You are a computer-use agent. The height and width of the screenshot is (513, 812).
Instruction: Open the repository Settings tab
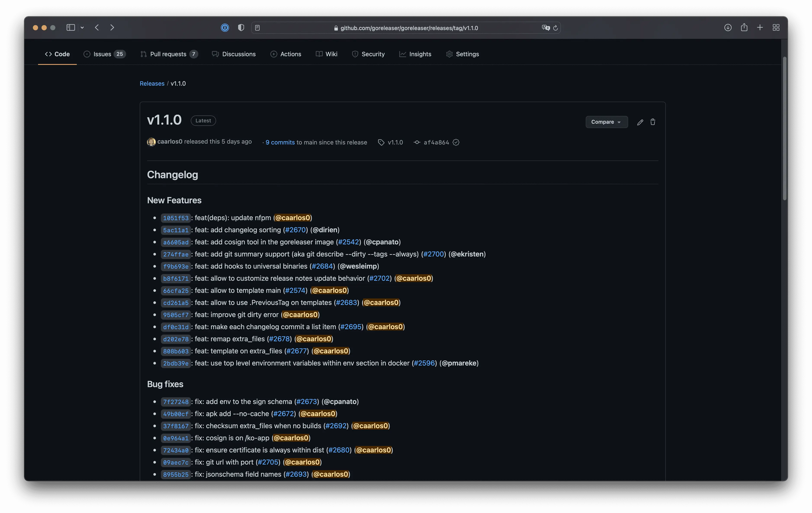pyautogui.click(x=462, y=54)
